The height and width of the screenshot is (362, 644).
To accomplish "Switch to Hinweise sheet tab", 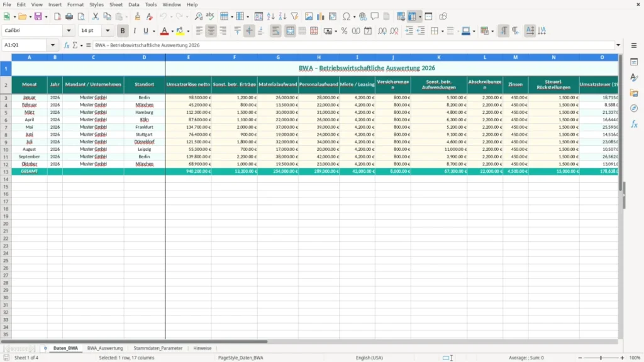I will (x=202, y=348).
